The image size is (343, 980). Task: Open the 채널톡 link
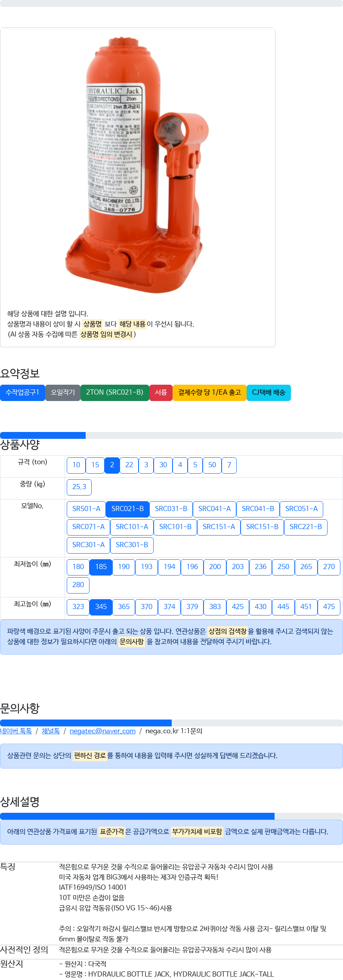tap(50, 731)
